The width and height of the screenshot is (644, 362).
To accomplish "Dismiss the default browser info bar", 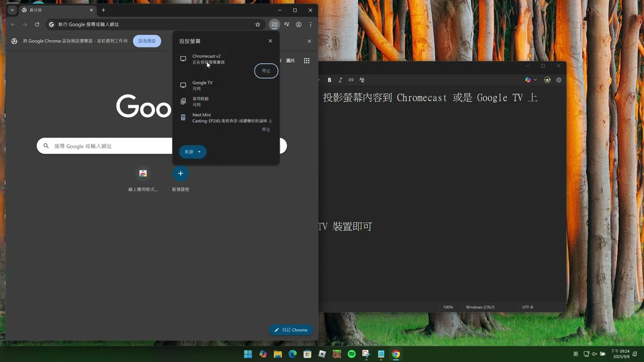I will click(309, 41).
